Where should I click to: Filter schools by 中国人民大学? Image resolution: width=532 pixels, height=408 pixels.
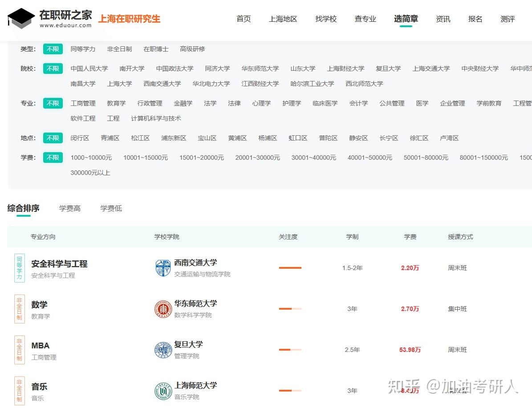pyautogui.click(x=89, y=69)
